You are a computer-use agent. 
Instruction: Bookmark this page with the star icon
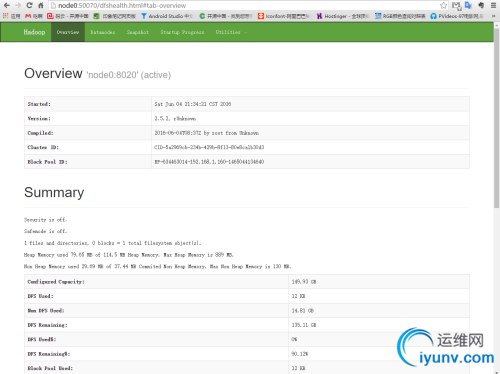(x=443, y=5)
